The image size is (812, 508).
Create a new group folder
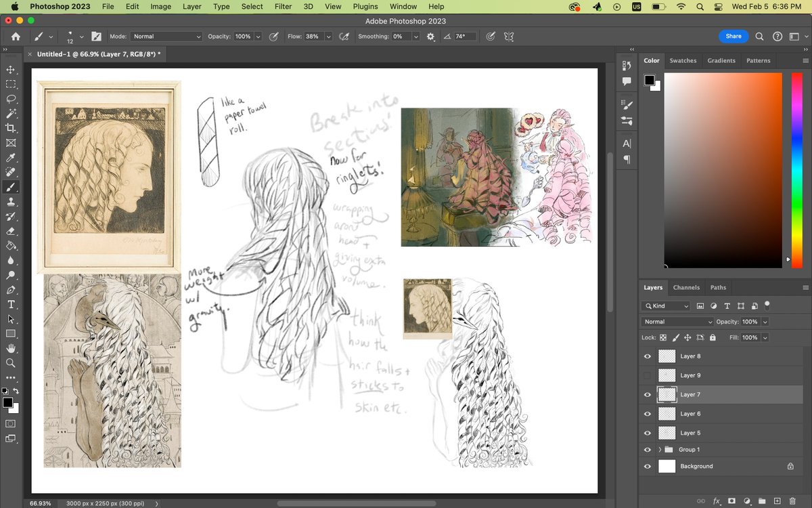point(763,501)
